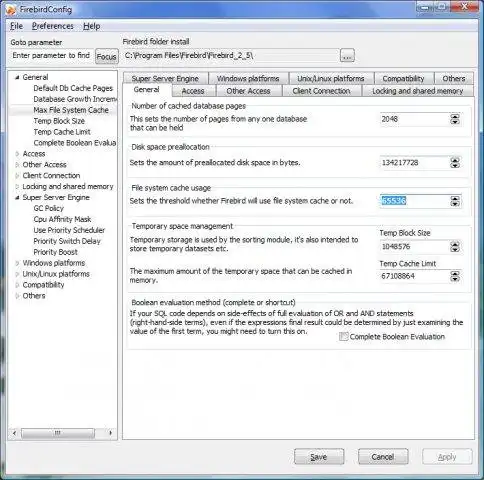Collapse the Super Server Engine tree node
Image resolution: width=484 pixels, height=480 pixels.
(x=17, y=198)
